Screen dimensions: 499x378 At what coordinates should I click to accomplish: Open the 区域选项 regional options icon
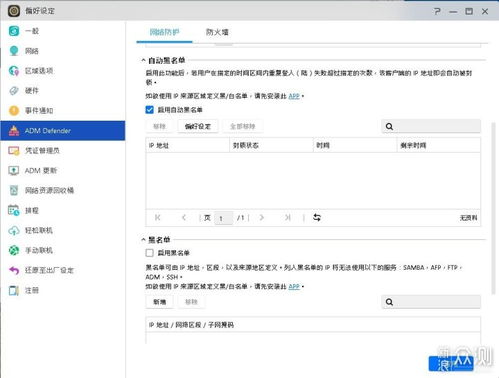(x=14, y=71)
